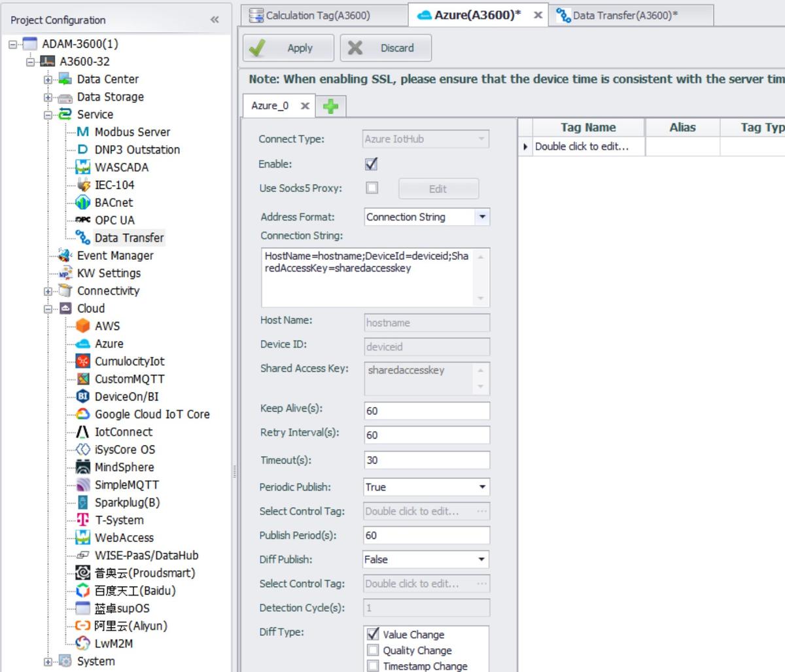This screenshot has width=785, height=672.
Task: Click the Apply button
Action: (x=288, y=48)
